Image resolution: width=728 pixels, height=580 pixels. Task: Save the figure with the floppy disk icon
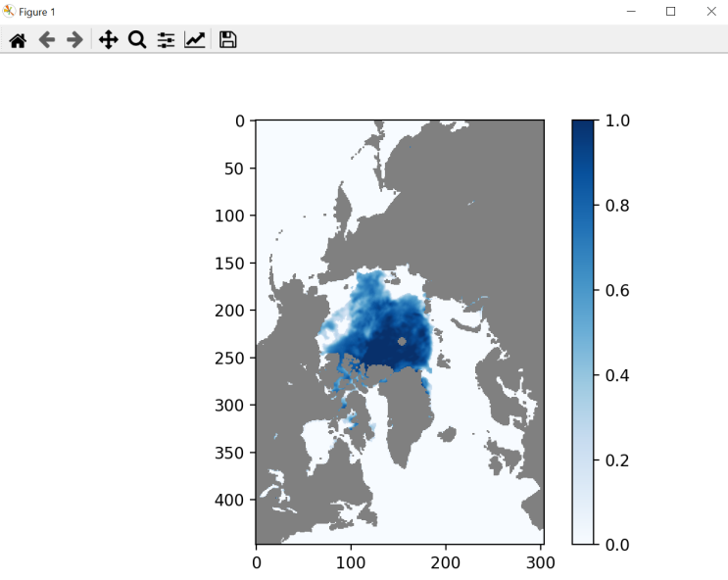227,39
